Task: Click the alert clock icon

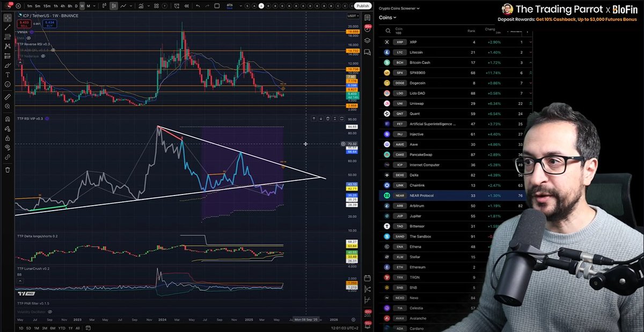Action: [x=177, y=6]
